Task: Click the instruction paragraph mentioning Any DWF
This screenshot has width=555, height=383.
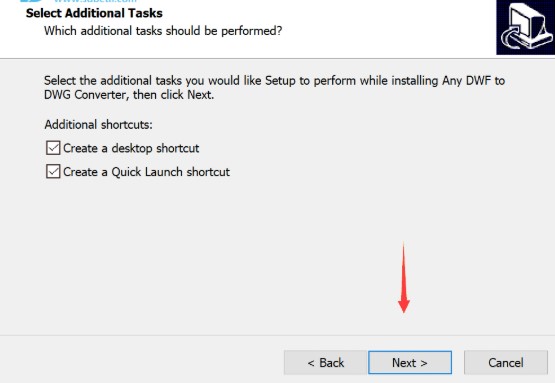Action: 274,88
